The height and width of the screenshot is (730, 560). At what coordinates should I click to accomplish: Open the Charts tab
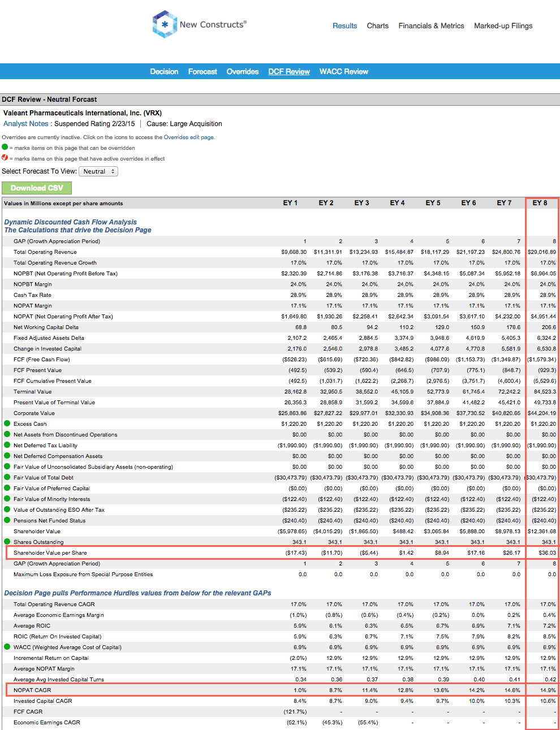click(377, 26)
